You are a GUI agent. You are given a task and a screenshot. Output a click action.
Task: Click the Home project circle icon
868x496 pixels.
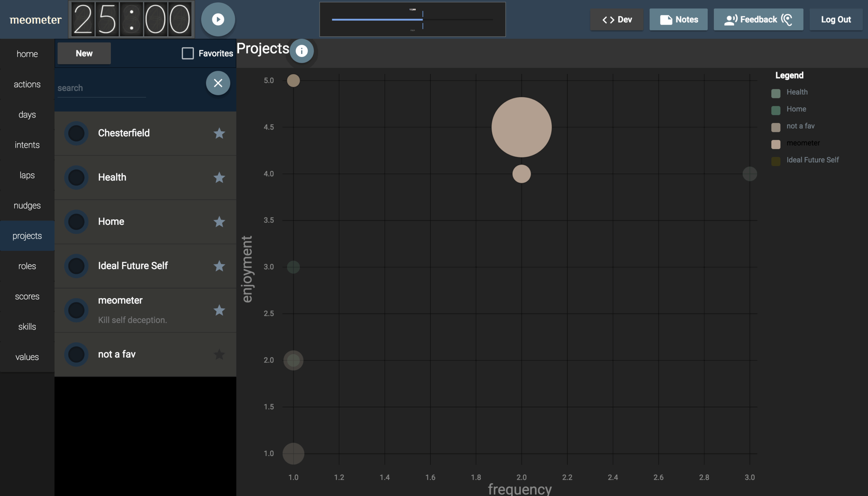tap(76, 222)
